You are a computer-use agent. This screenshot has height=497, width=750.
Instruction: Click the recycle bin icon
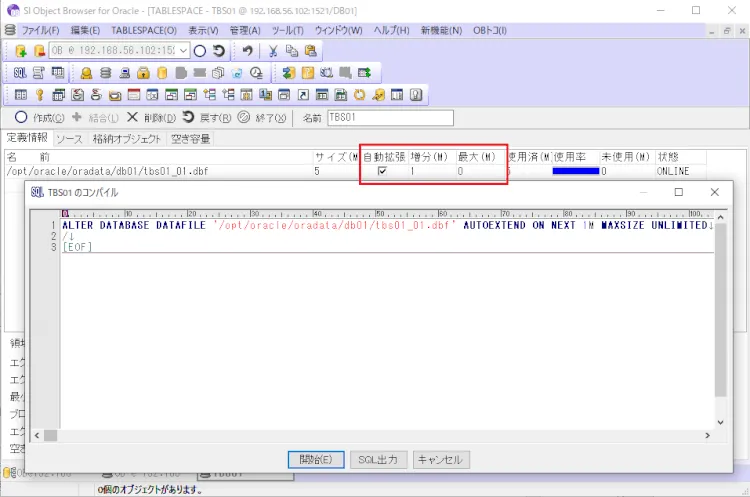tap(237, 73)
